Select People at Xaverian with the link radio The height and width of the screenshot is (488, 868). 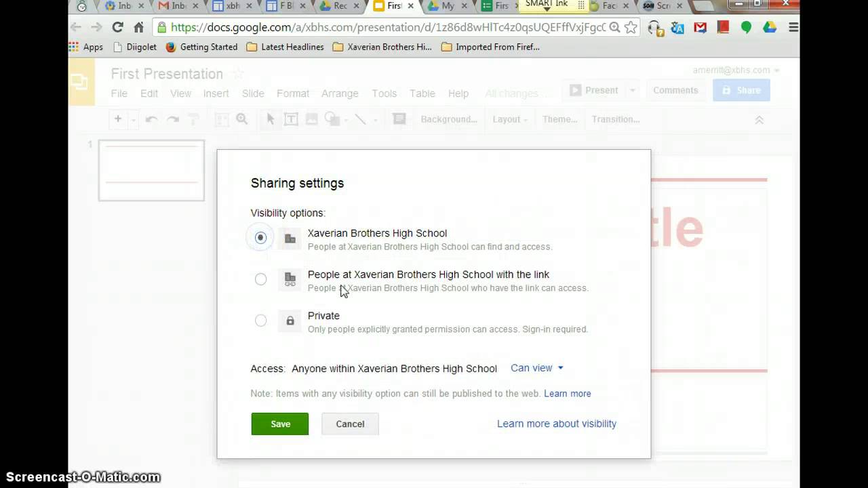[260, 279]
